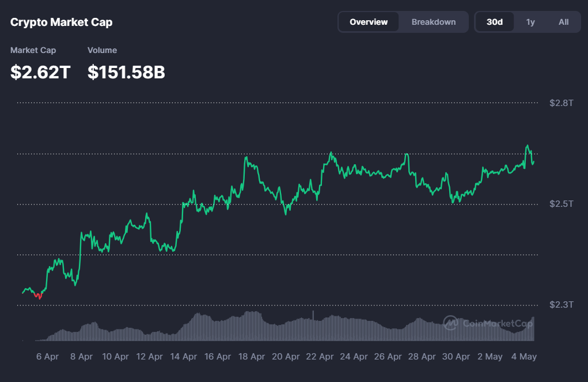Click the 6 Apr date label
The width and height of the screenshot is (588, 382).
(x=47, y=357)
